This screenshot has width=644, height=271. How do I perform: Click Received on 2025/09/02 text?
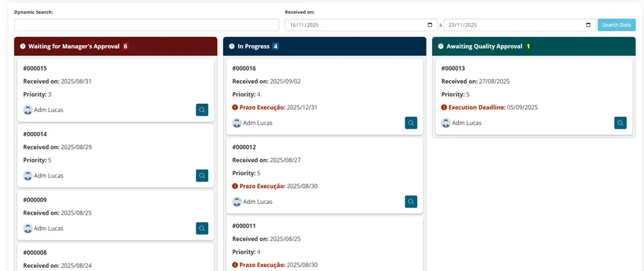tap(266, 81)
